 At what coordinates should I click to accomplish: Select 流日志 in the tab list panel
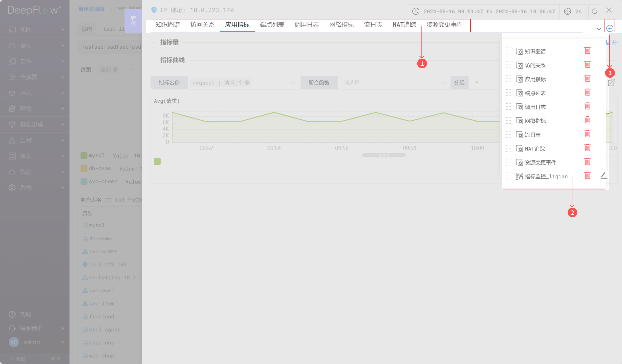[532, 135]
